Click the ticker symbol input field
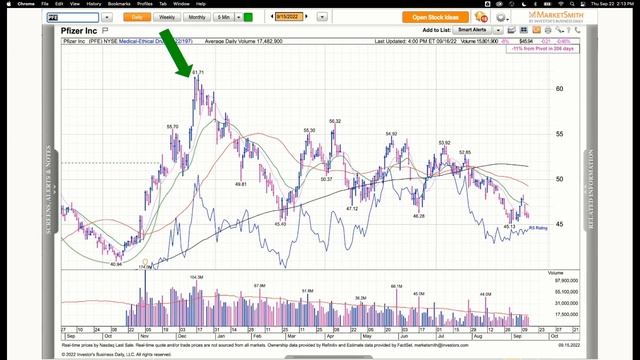The width and height of the screenshot is (640, 360). coord(73,17)
